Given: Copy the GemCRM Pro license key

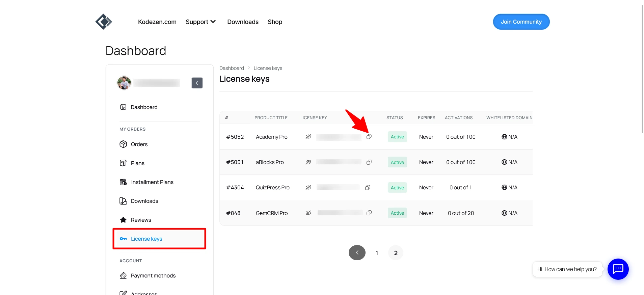Looking at the screenshot, I should [369, 213].
